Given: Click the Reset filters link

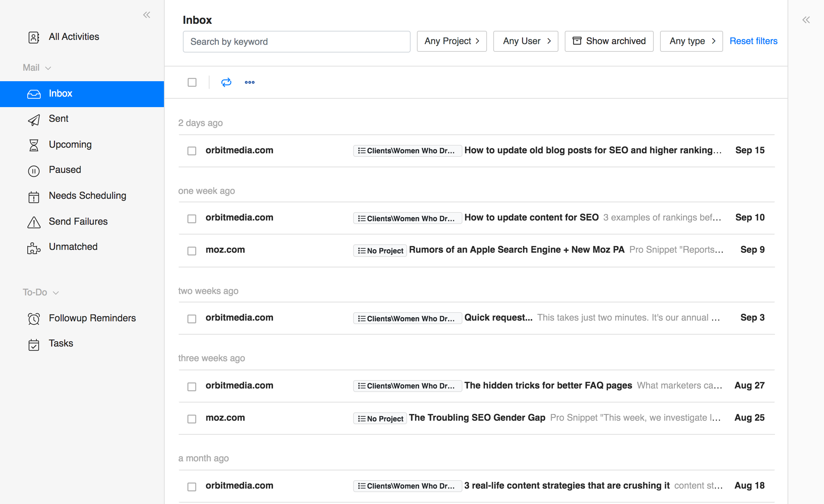Looking at the screenshot, I should pos(753,41).
